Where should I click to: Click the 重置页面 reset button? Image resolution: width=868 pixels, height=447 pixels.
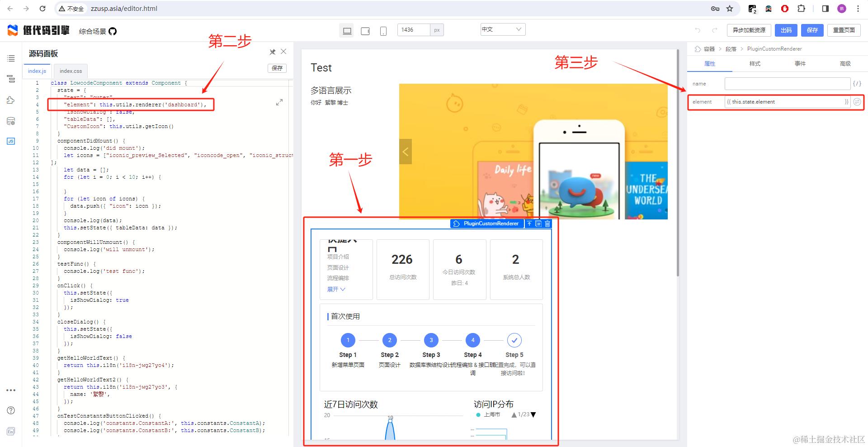844,30
